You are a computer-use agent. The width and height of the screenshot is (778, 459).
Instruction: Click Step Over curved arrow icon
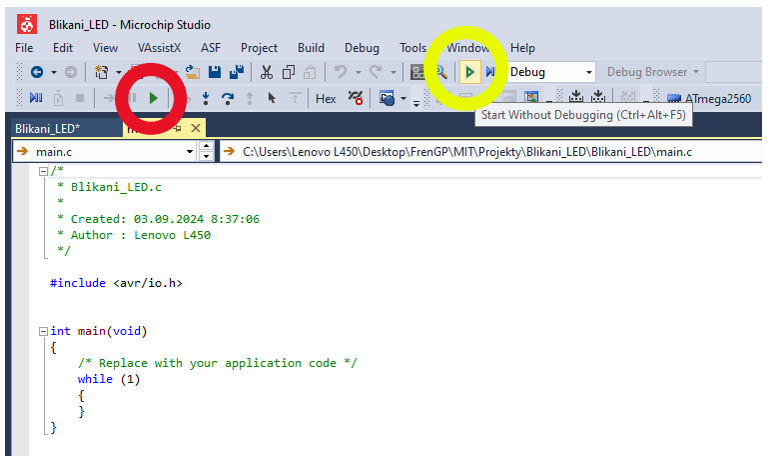[x=228, y=98]
